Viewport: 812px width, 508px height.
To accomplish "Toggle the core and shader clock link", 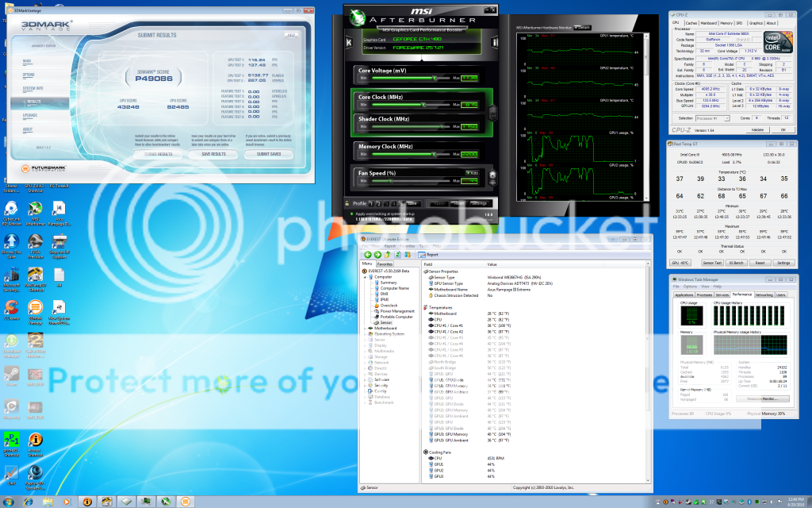I will 493,111.
